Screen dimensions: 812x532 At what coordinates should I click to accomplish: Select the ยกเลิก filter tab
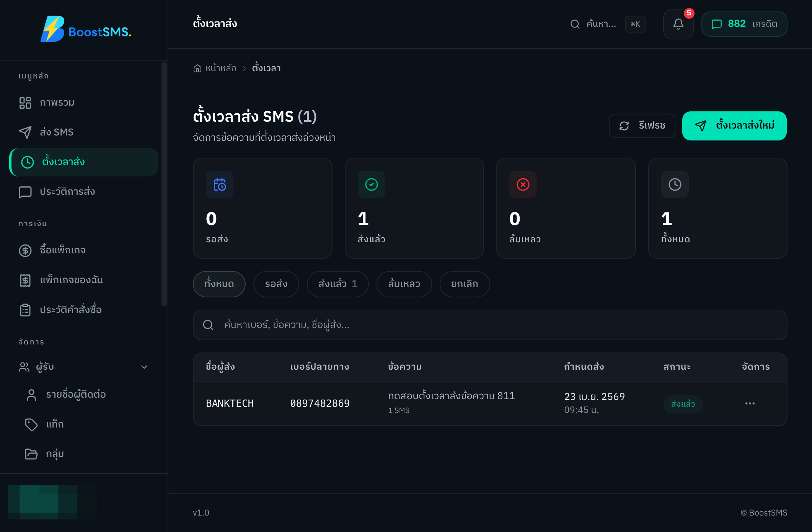464,284
